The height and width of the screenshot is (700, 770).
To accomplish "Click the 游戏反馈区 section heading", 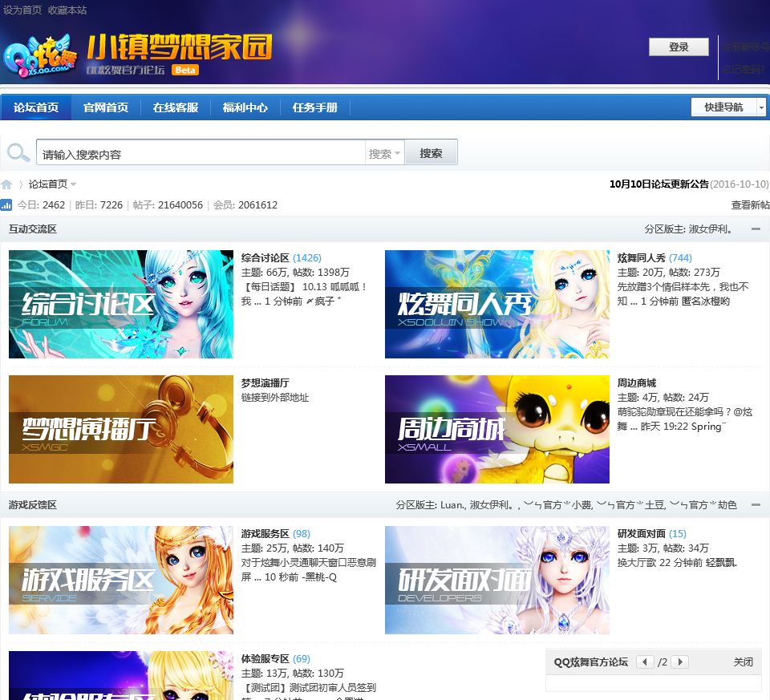I will 32,505.
